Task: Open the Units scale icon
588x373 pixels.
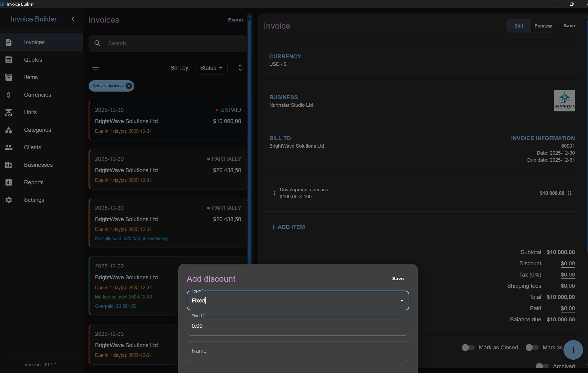Action: pos(9,112)
